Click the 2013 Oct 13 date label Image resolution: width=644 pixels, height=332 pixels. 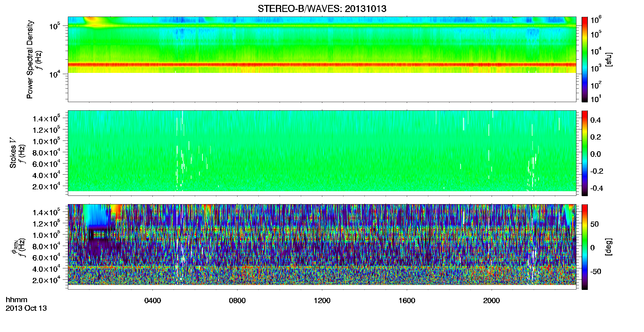tap(26, 308)
